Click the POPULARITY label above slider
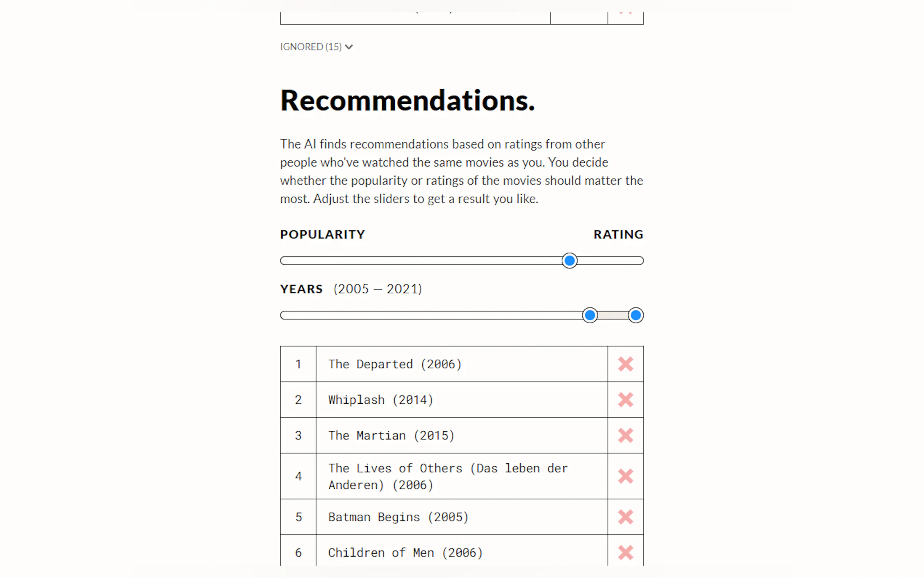Viewport: 924px width, 578px height. coord(322,234)
